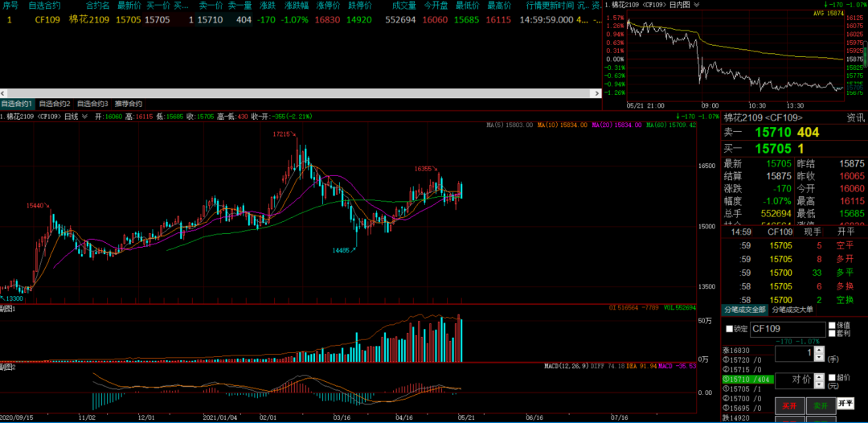This screenshot has width=868, height=423.
Task: Sort by 成交量 column header
Action: click(x=403, y=6)
